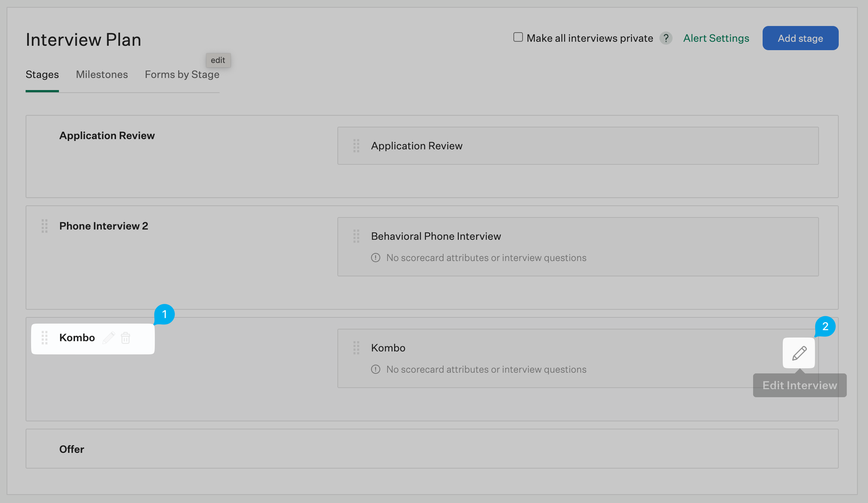
Task: Click the blue step 2 tooltip badge
Action: pyautogui.click(x=825, y=327)
